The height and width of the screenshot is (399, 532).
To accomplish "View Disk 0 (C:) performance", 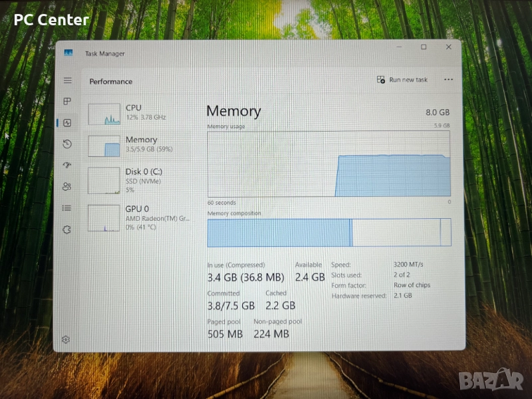I will coord(140,180).
